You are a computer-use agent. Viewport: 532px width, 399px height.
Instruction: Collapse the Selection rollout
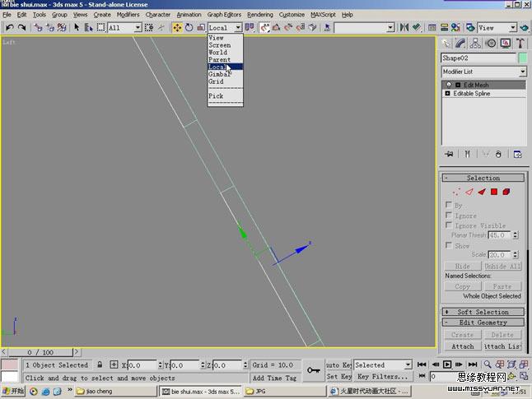click(483, 178)
